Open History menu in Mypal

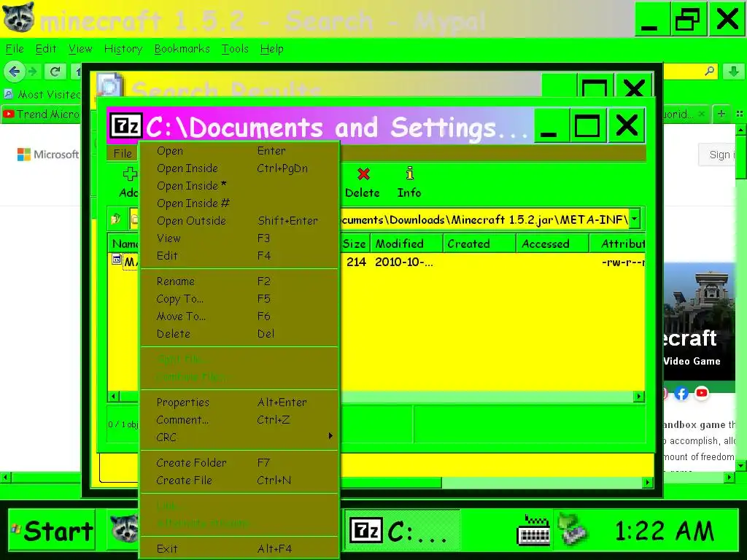(x=123, y=49)
